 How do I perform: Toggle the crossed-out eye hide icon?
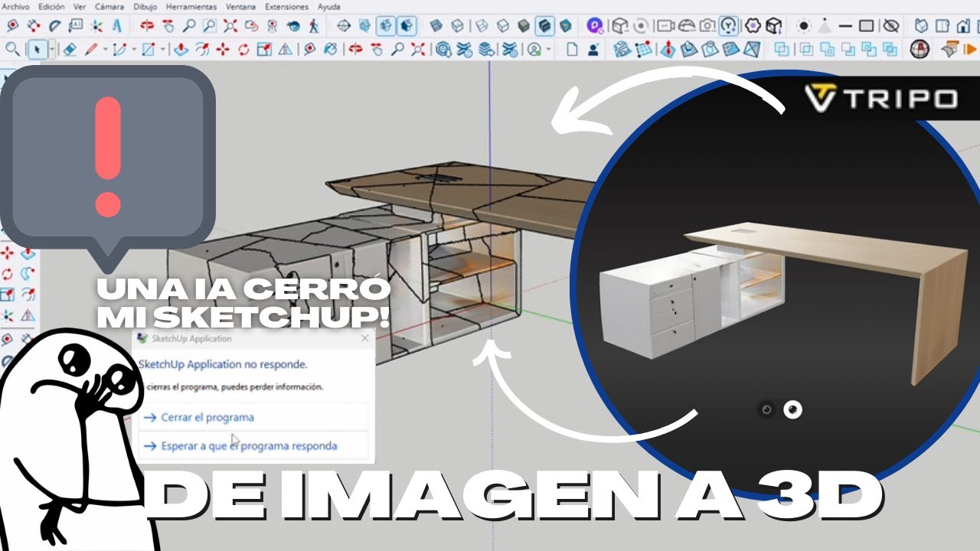coord(890,25)
